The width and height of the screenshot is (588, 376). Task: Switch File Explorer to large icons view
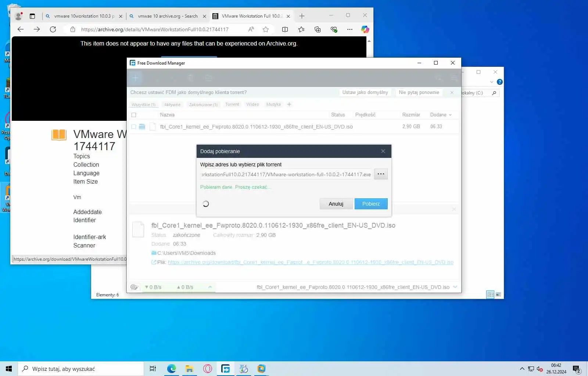(498, 294)
